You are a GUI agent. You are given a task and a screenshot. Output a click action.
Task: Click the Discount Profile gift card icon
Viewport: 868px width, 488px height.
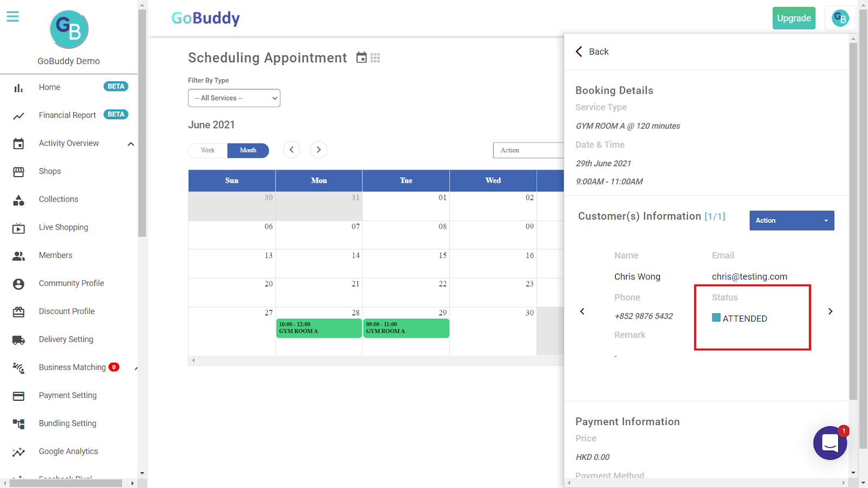click(18, 312)
